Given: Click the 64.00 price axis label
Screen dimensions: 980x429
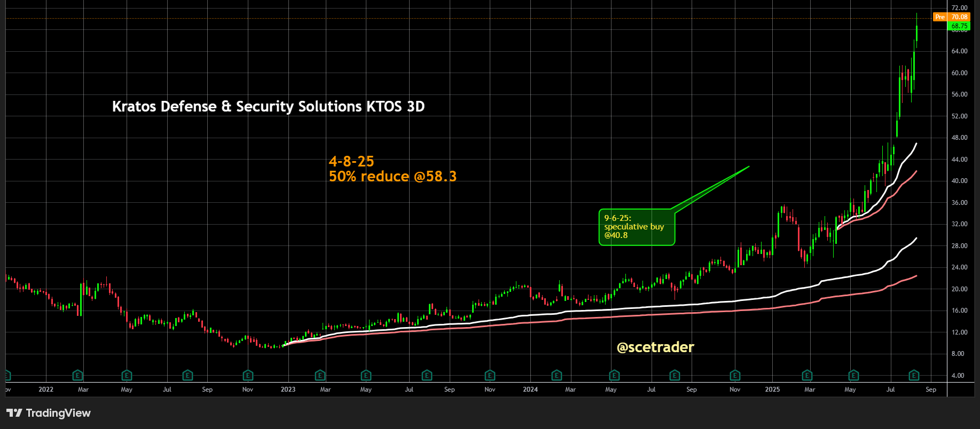Looking at the screenshot, I should click(x=959, y=51).
